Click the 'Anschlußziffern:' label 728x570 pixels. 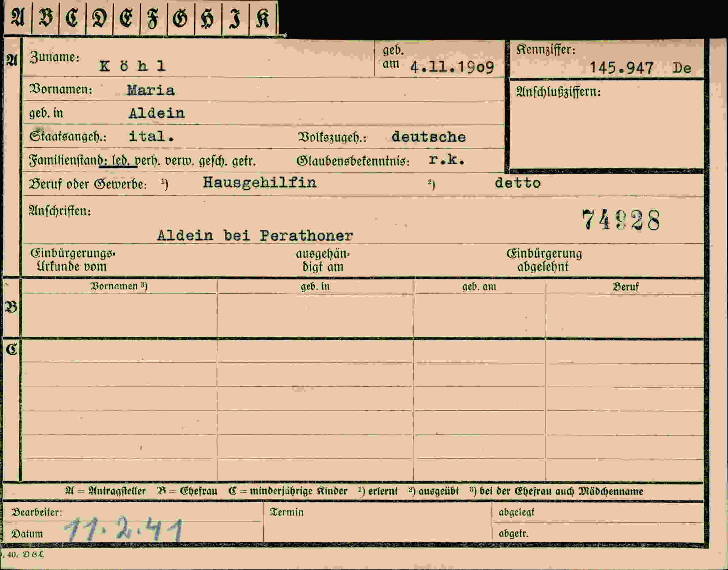point(558,91)
